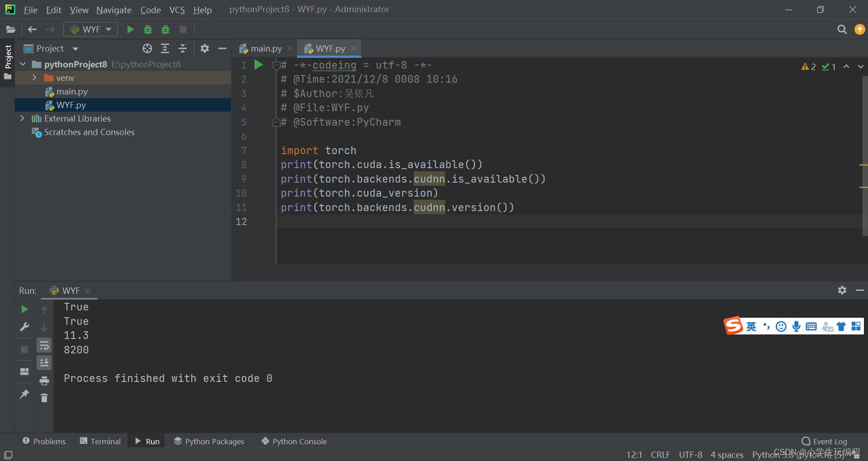This screenshot has width=868, height=461.
Task: Open the View menu
Action: [x=79, y=9]
